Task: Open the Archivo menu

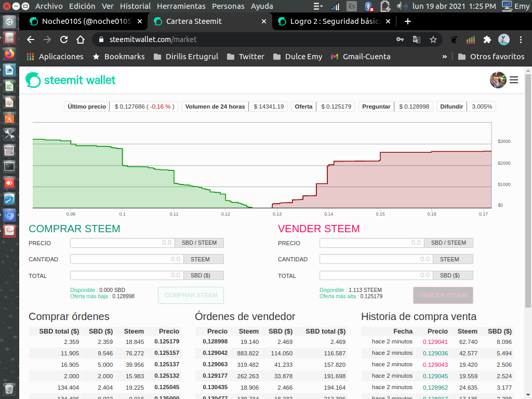Action: (x=49, y=6)
